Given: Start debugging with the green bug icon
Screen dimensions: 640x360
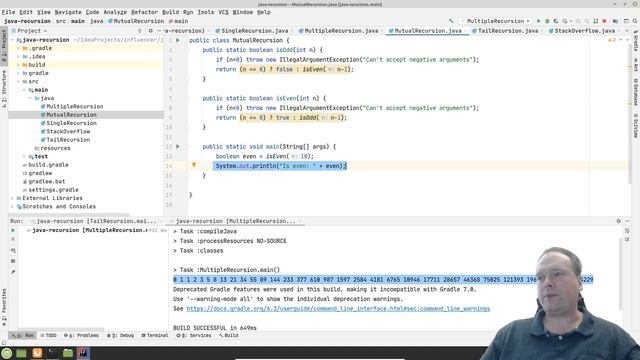Looking at the screenshot, I should [547, 21].
